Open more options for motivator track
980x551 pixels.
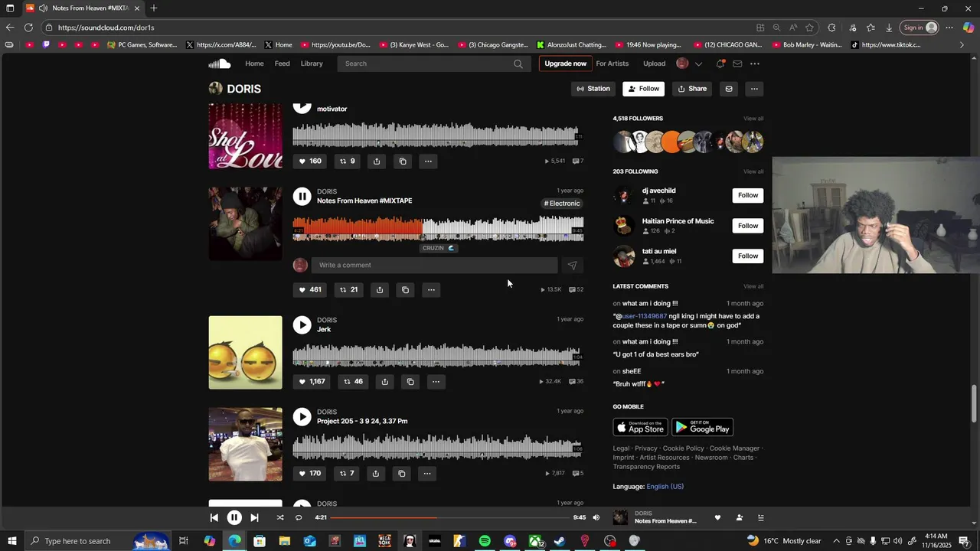click(x=428, y=161)
